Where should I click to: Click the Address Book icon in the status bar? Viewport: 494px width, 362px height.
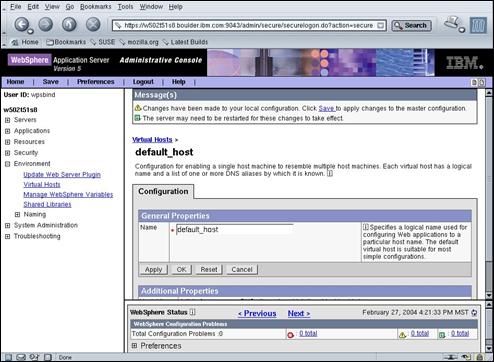tap(48, 357)
